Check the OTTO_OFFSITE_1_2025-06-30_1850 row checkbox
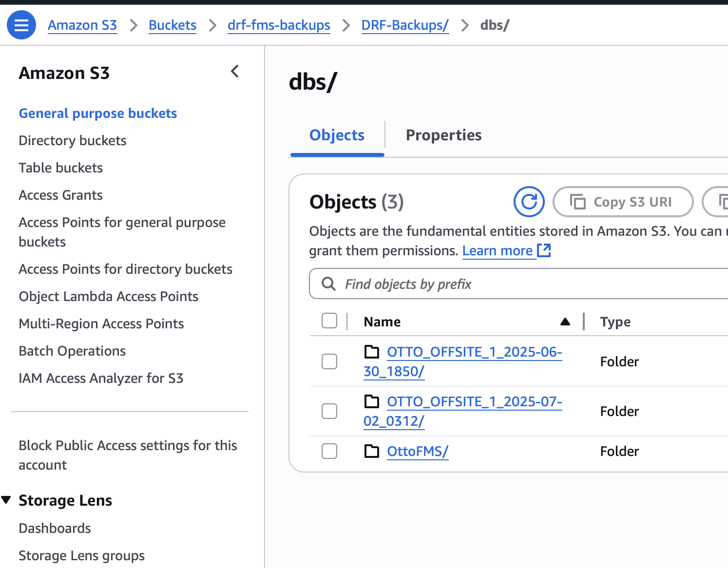This screenshot has width=728, height=568. pos(329,361)
